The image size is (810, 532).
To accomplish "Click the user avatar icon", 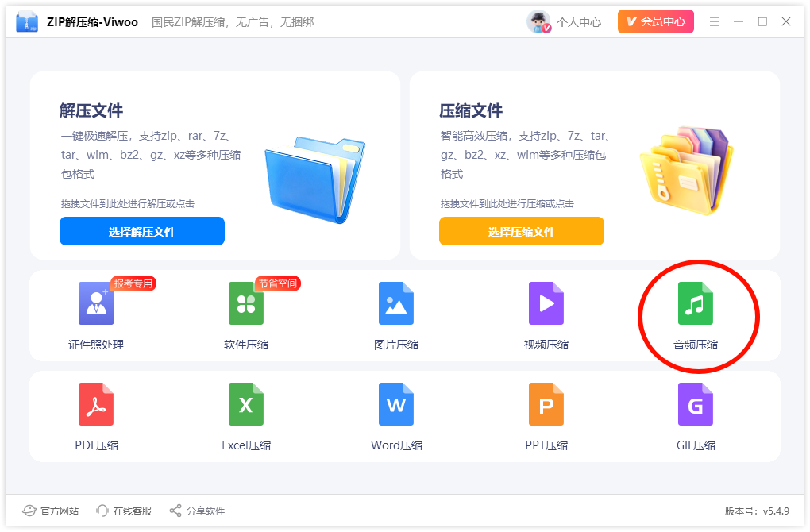I will pyautogui.click(x=538, y=21).
